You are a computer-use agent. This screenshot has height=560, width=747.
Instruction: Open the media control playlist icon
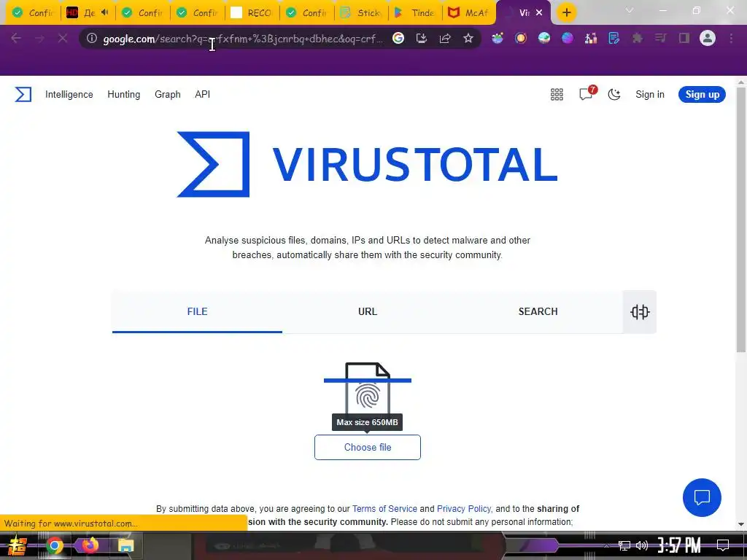coord(661,38)
